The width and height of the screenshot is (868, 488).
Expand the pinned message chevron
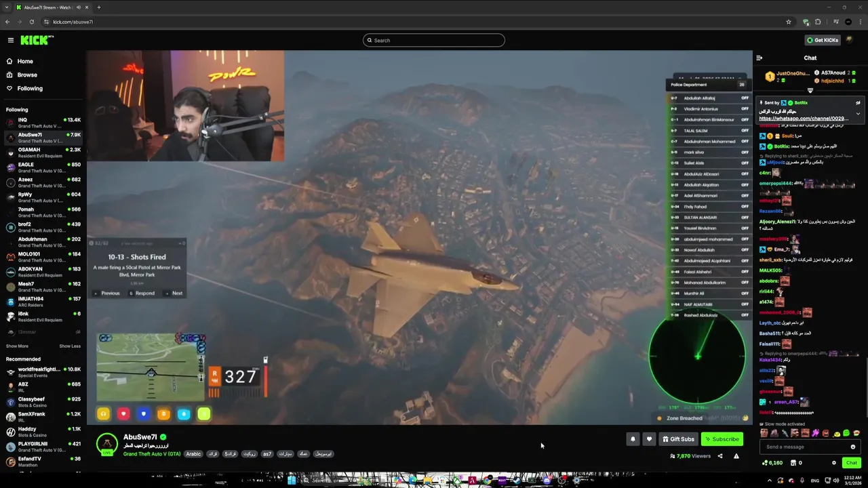tap(858, 113)
